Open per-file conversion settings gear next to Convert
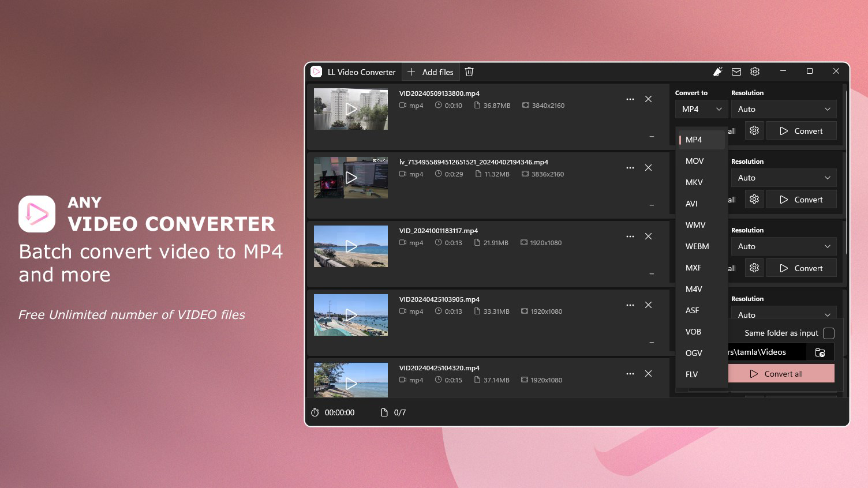The width and height of the screenshot is (868, 488). [754, 130]
